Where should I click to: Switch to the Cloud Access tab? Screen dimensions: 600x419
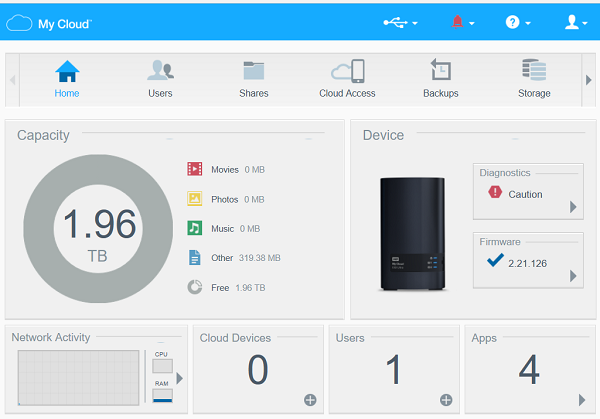click(347, 80)
